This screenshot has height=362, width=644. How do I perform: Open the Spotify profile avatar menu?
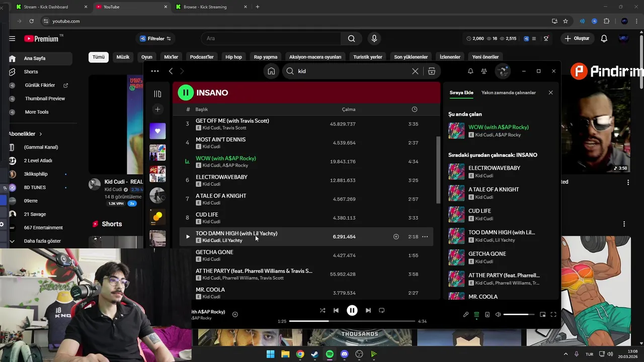point(503,71)
